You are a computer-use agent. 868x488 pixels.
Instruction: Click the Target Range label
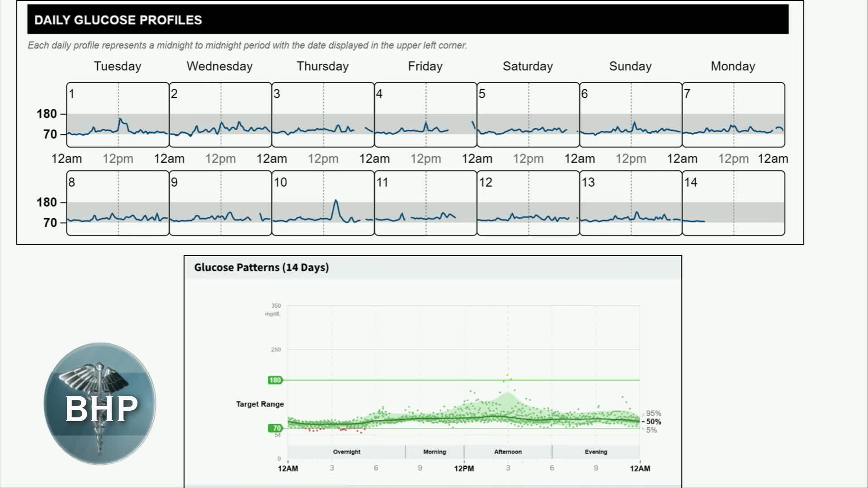[x=259, y=404]
